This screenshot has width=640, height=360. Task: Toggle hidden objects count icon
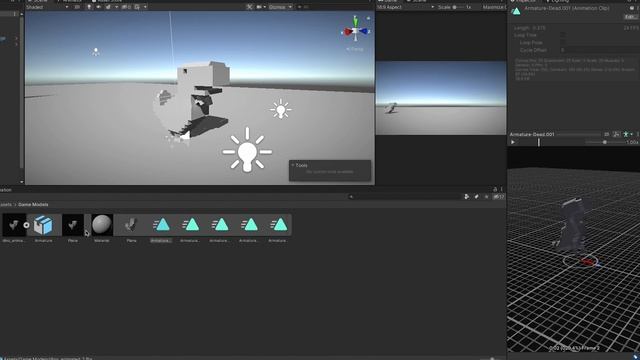click(x=126, y=7)
